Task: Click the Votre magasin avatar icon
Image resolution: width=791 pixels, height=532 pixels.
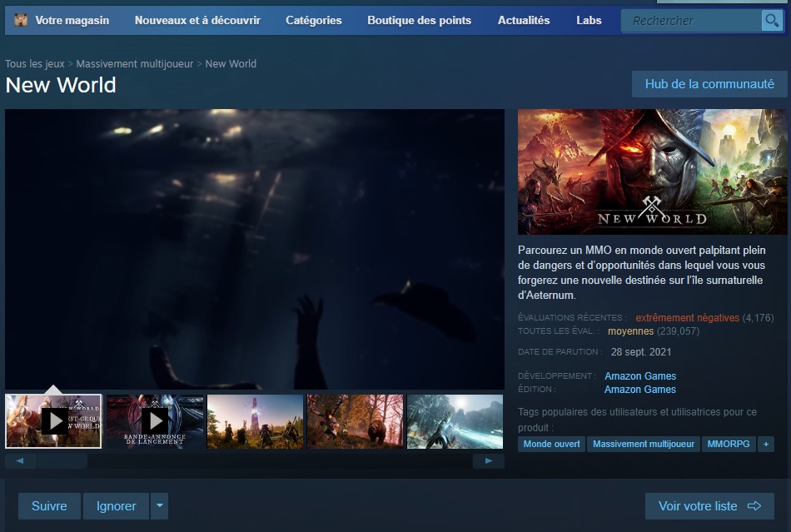Action: pos(21,20)
